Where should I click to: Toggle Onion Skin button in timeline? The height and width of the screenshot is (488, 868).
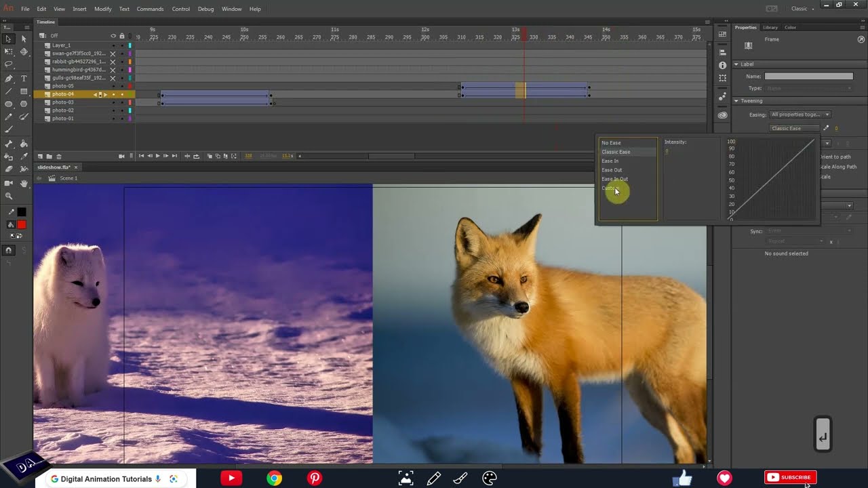[x=210, y=157]
